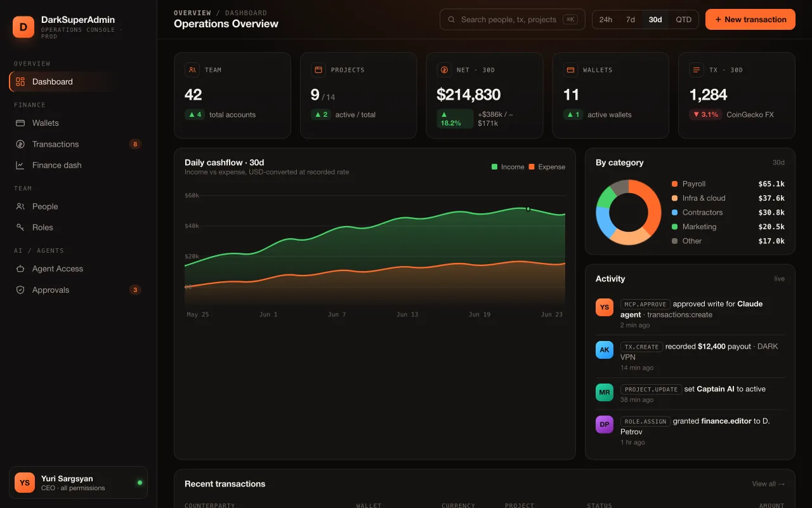Click the MCP.APPROVE activity tag
812x508 pixels.
(645, 304)
